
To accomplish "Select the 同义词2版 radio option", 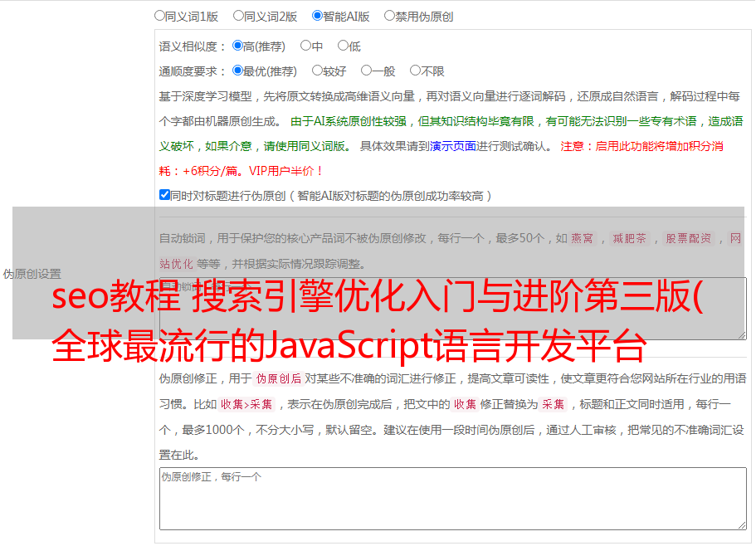I will tap(238, 16).
